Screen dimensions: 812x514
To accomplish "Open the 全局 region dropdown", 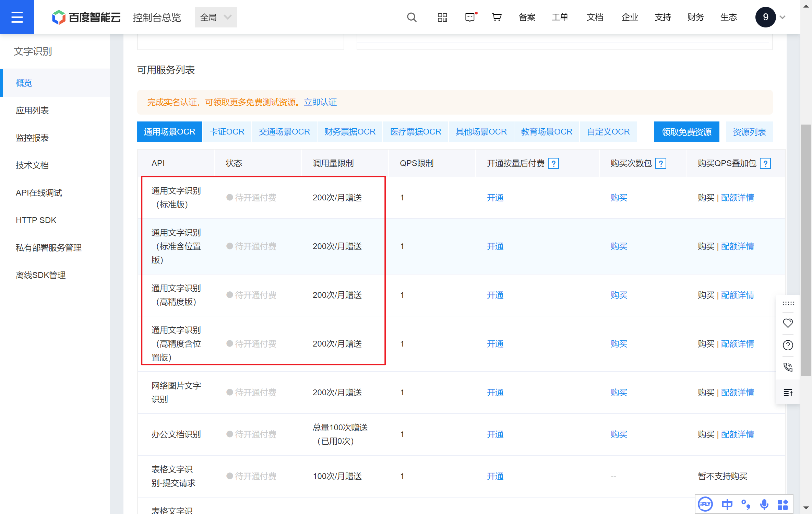I will point(216,17).
